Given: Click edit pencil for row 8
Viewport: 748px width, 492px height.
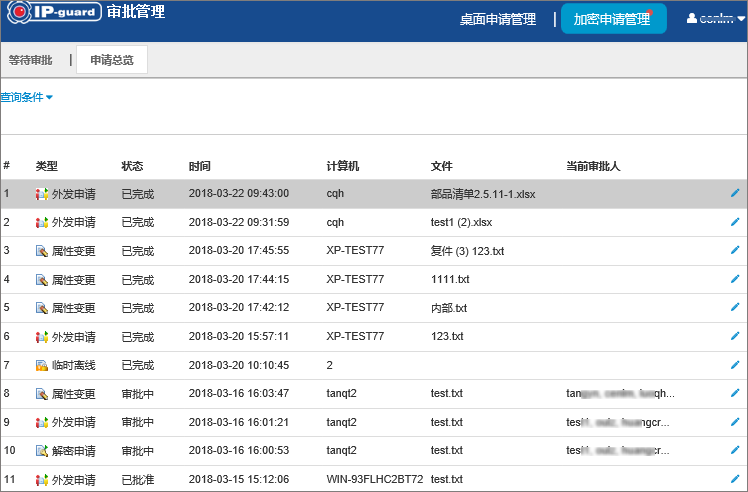Looking at the screenshot, I should [735, 393].
